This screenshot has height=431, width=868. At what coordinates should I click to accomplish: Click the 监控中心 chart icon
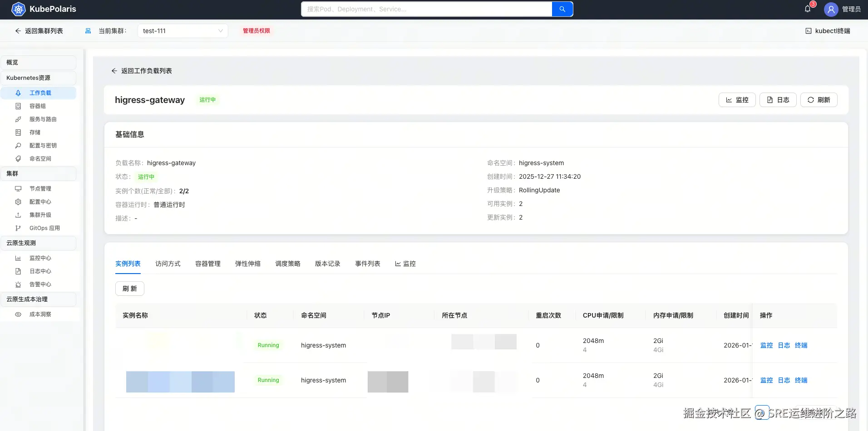click(18, 258)
